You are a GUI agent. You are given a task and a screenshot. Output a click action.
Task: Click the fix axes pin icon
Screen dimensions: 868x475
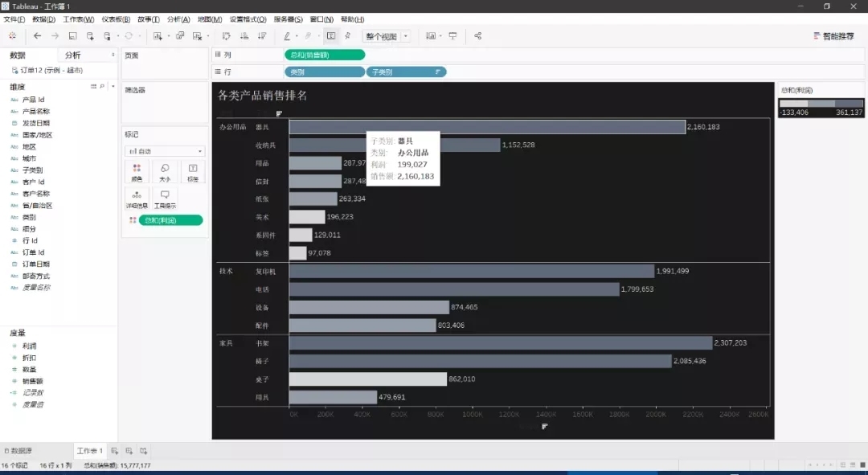point(348,36)
